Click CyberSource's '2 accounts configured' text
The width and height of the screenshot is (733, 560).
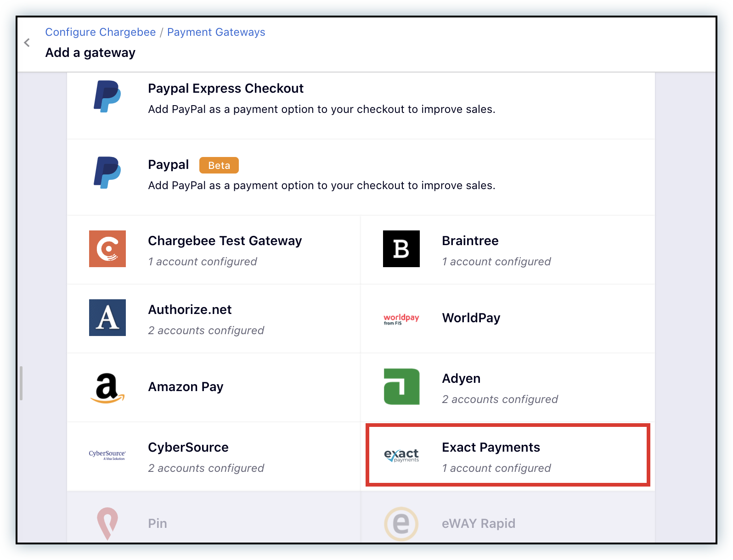point(206,468)
